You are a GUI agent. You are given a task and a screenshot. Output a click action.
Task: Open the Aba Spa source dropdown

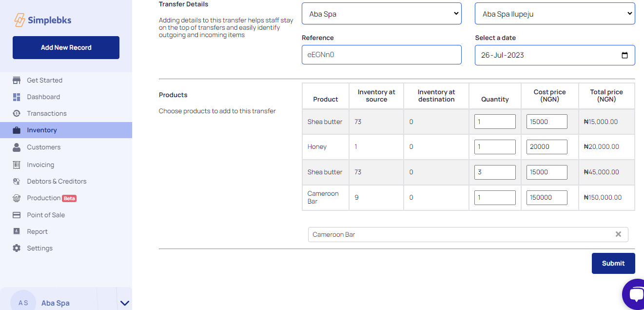(x=381, y=14)
